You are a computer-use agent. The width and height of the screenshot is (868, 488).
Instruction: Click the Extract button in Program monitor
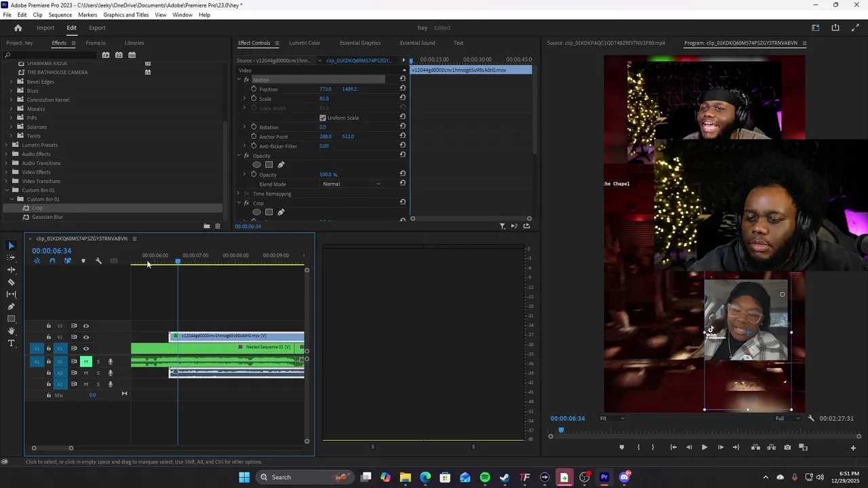(x=771, y=447)
